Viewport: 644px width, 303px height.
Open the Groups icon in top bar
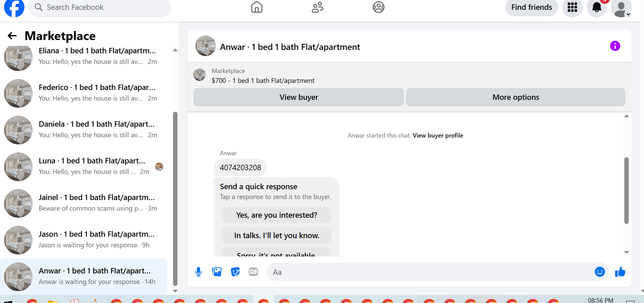click(379, 7)
